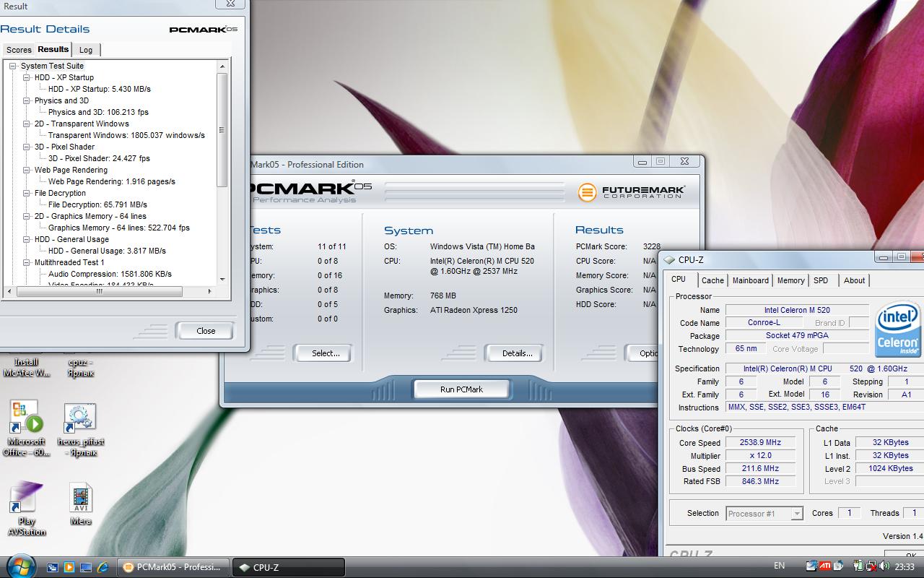The image size is (924, 578).
Task: Collapse the 2D - Graphics Memory node
Action: click(x=26, y=216)
